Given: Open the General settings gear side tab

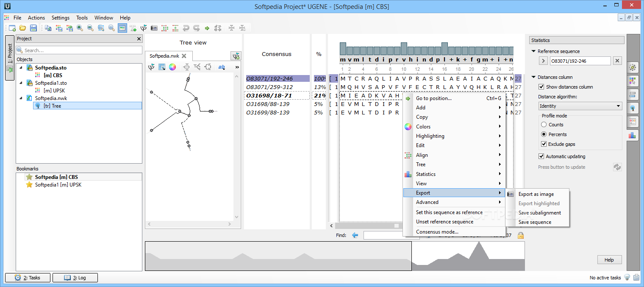Looking at the screenshot, I should pyautogui.click(x=633, y=67).
